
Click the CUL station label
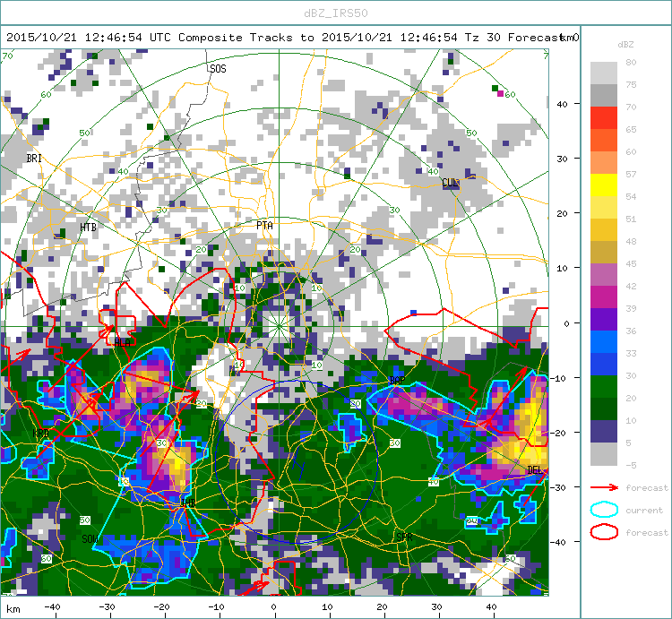451,183
